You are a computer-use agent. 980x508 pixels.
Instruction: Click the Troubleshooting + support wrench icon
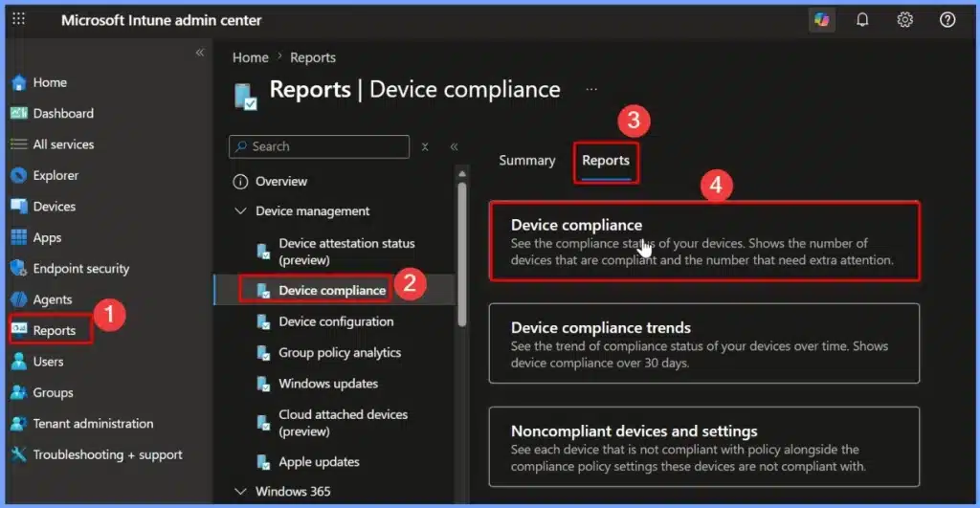point(19,454)
